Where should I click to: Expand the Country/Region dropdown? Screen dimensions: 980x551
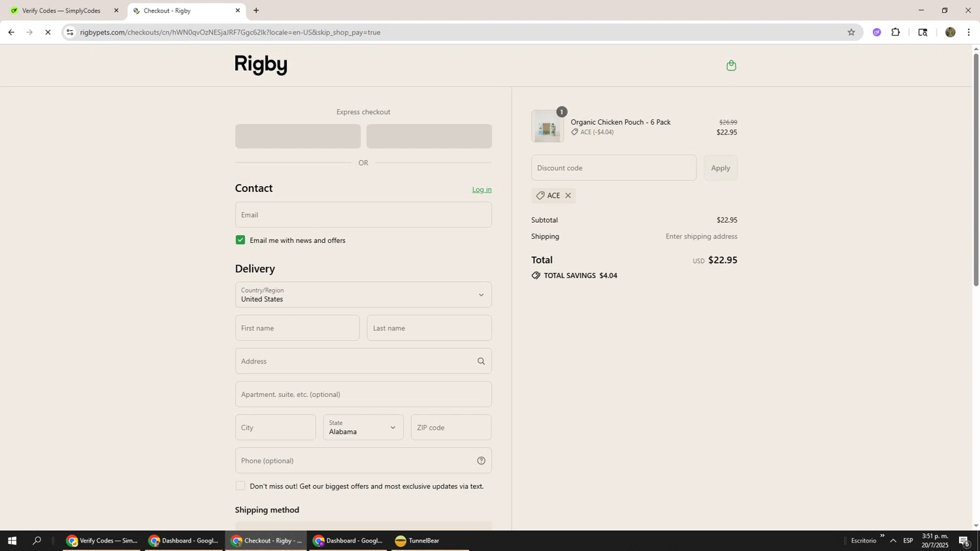(x=363, y=295)
